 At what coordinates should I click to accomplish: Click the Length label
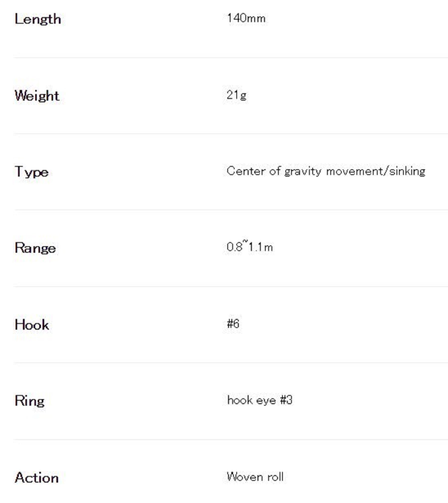38,19
